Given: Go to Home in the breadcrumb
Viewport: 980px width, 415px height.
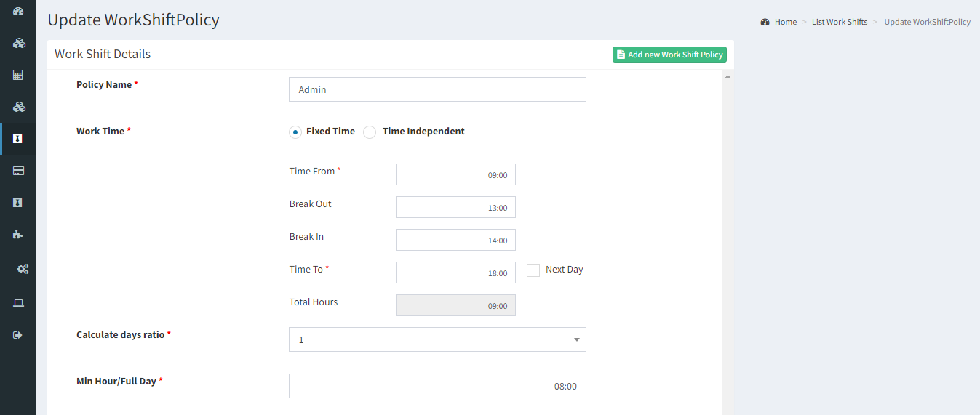Looking at the screenshot, I should pos(786,22).
